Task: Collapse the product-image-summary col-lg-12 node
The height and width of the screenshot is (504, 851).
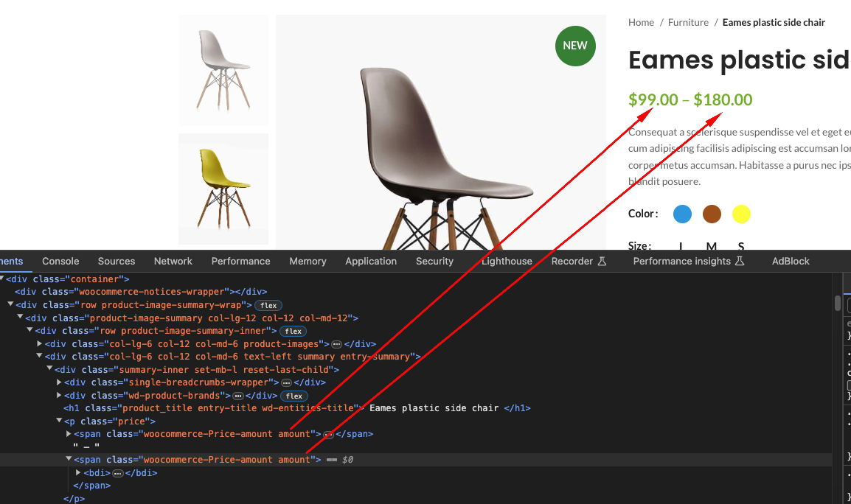Action: [20, 318]
